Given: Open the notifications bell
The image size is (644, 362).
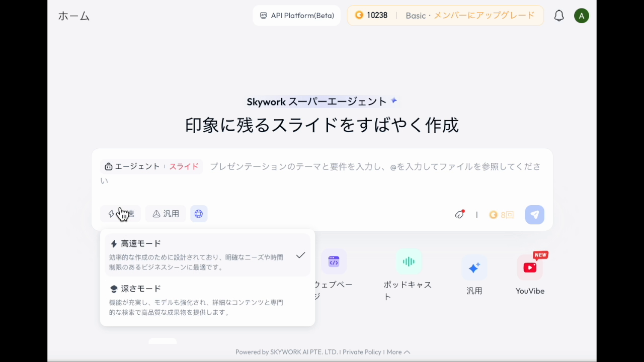Looking at the screenshot, I should point(559,16).
